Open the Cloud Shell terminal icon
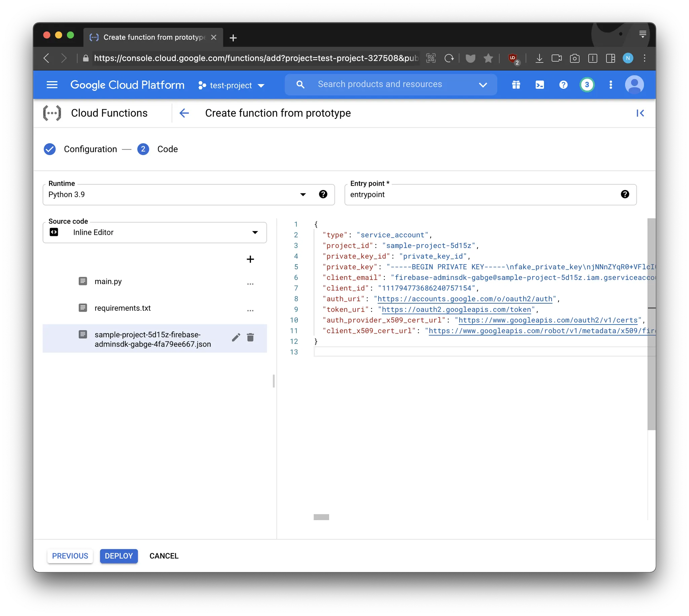689x616 pixels. (x=539, y=85)
